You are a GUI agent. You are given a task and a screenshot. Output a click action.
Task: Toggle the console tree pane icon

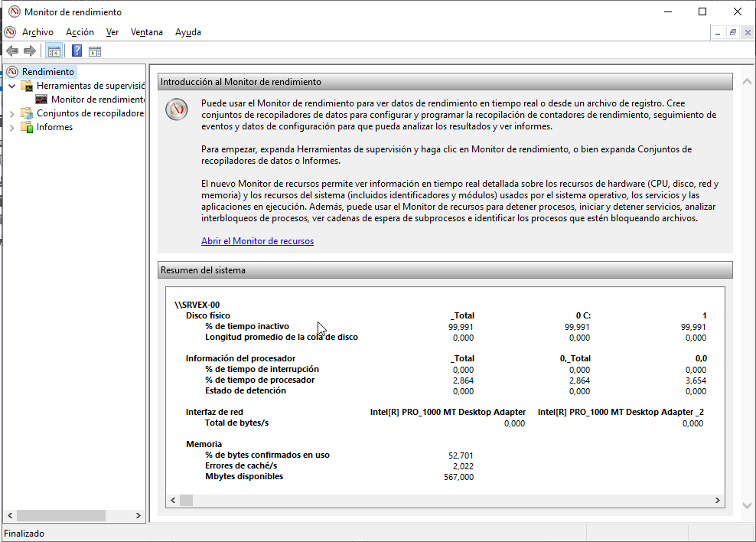54,51
